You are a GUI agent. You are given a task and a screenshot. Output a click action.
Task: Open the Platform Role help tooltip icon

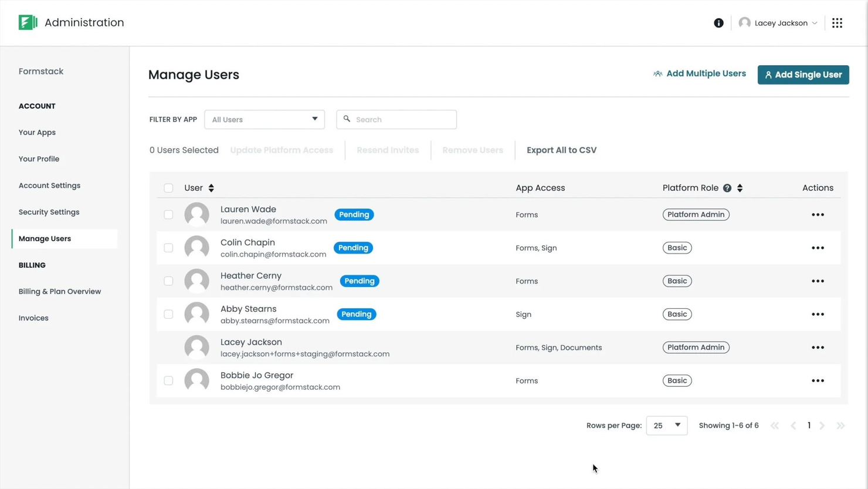click(x=727, y=187)
